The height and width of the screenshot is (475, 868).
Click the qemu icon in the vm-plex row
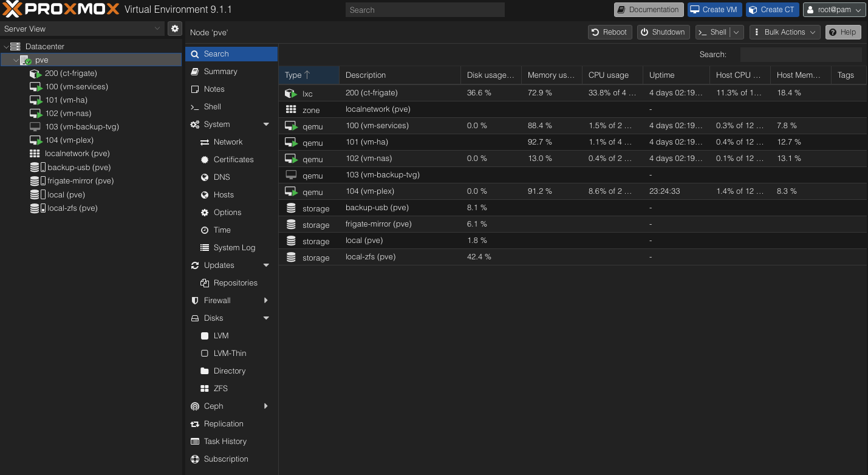(x=291, y=192)
